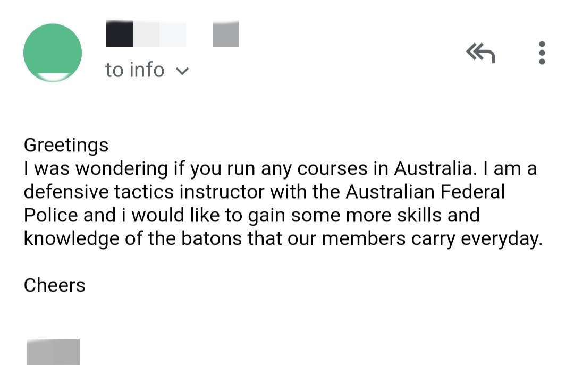Viewport: 574px width, 392px height.
Task: Click the Reply all arrow icon
Action: point(480,53)
